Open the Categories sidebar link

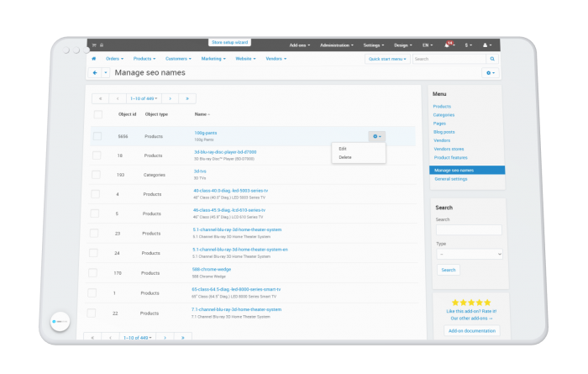click(444, 115)
